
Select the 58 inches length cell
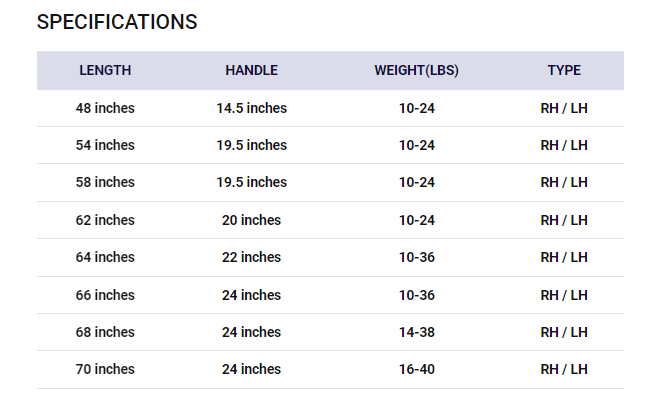[x=105, y=182]
